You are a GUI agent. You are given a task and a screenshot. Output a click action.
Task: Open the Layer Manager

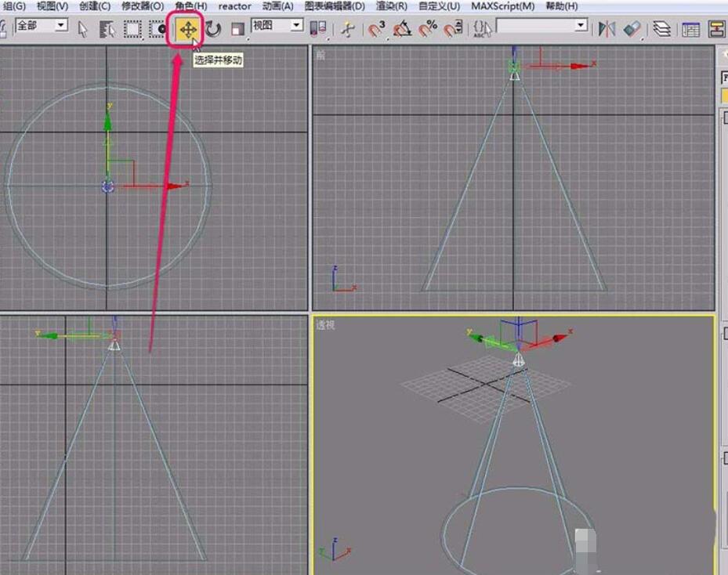662,29
